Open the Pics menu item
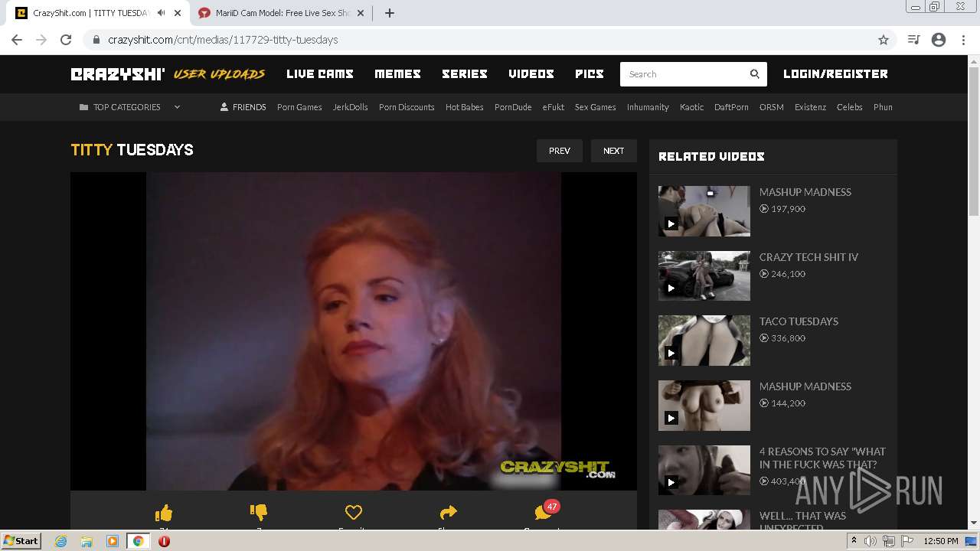This screenshot has height=551, width=980. coord(590,74)
